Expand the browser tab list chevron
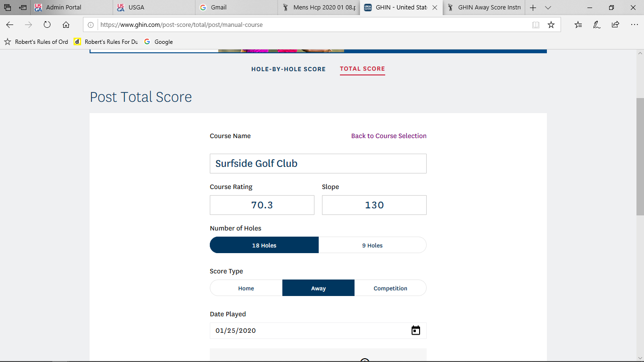 (x=548, y=8)
